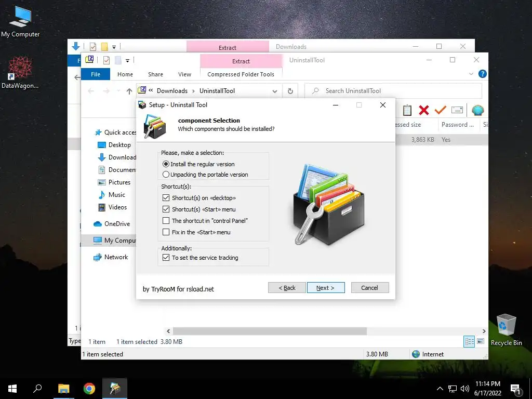Open quick access toolbar dropdown in UninstallTool window
Screen dimensions: 532x399
coord(128,61)
